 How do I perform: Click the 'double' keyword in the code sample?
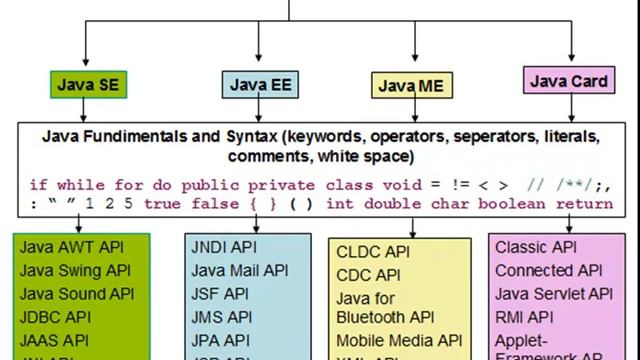click(x=393, y=203)
